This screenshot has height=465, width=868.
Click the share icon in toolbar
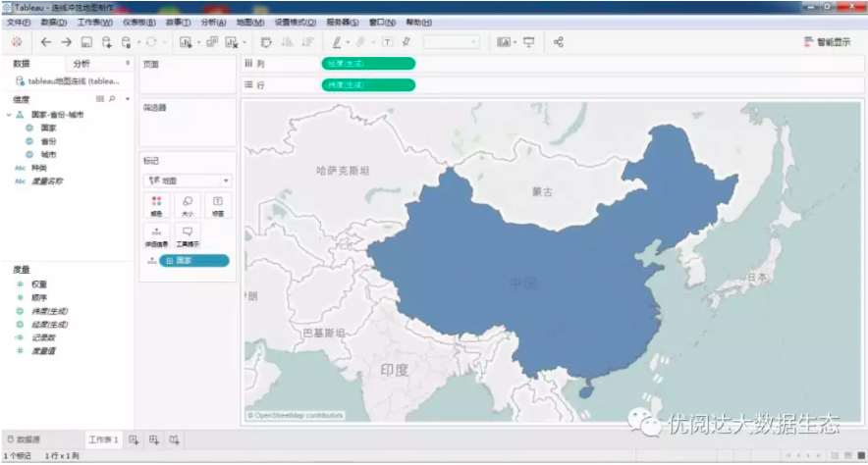559,42
